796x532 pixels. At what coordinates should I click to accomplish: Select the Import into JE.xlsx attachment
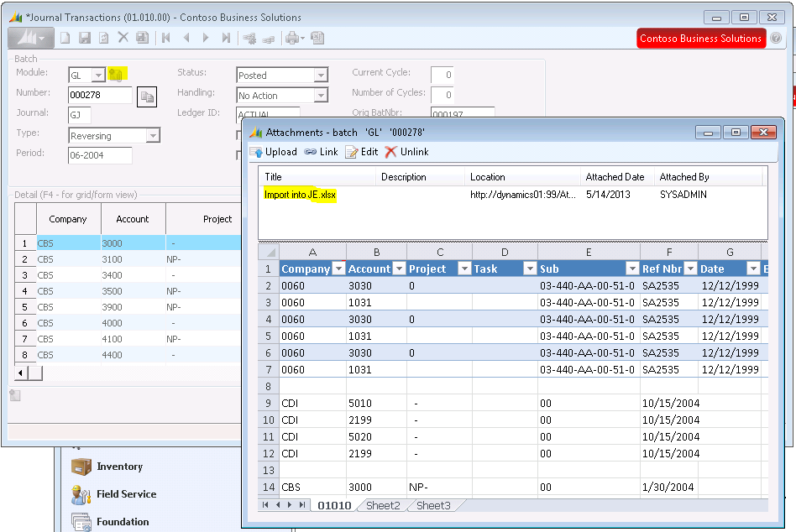click(x=300, y=195)
